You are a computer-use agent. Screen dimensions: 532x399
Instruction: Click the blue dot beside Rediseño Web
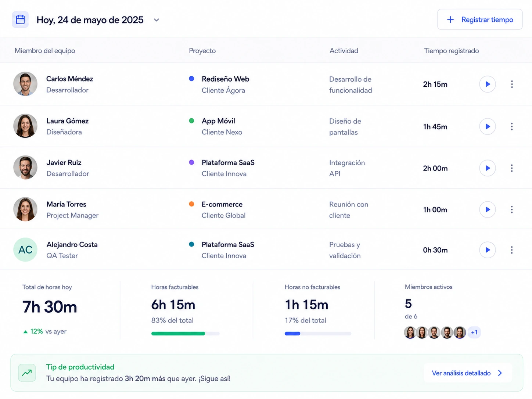click(x=191, y=79)
